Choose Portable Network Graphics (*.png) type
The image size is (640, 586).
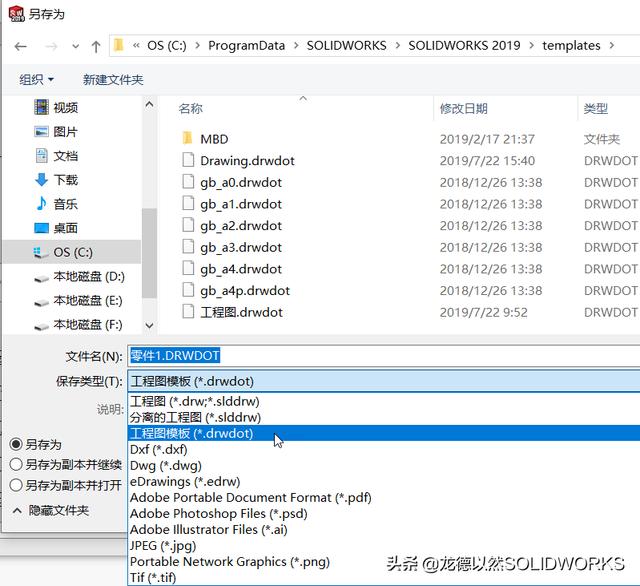(x=384, y=562)
